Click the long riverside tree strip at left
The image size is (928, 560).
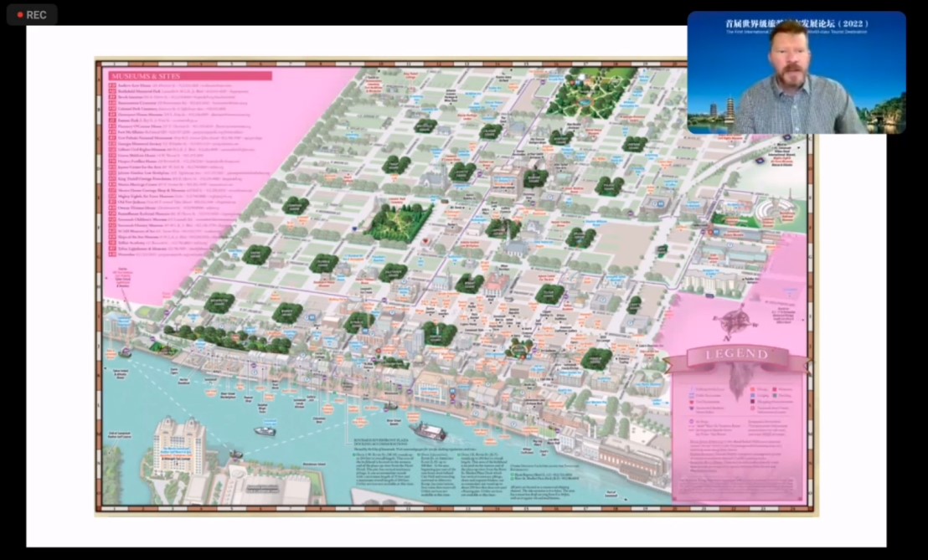(x=226, y=337)
